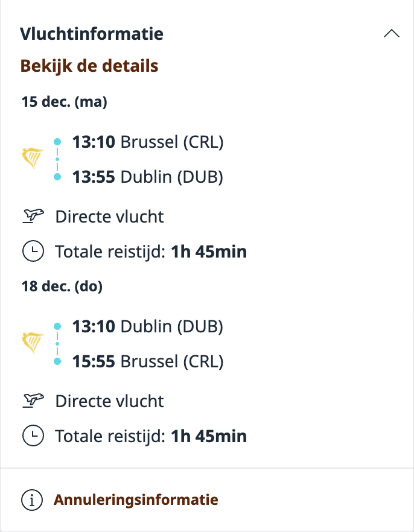Click the clock icon for outbound travel time
Screen dimensions: 414x532
pyautogui.click(x=33, y=251)
